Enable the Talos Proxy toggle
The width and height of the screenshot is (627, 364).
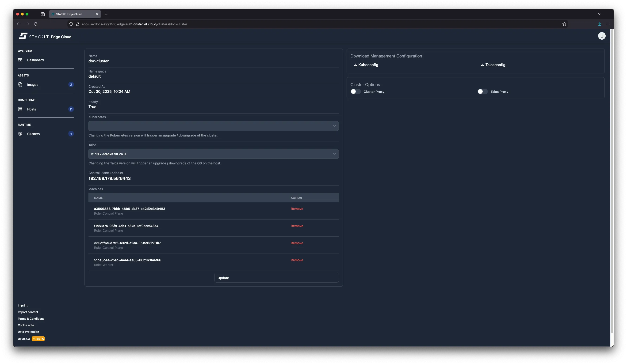(482, 91)
